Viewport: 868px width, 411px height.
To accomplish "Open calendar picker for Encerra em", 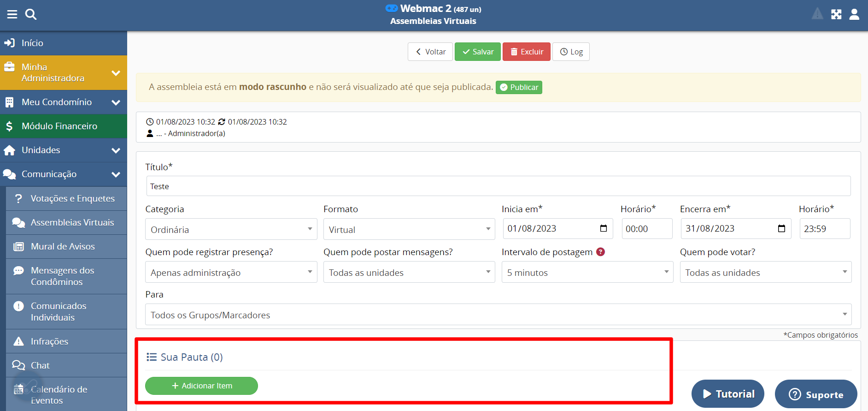I will (781, 228).
